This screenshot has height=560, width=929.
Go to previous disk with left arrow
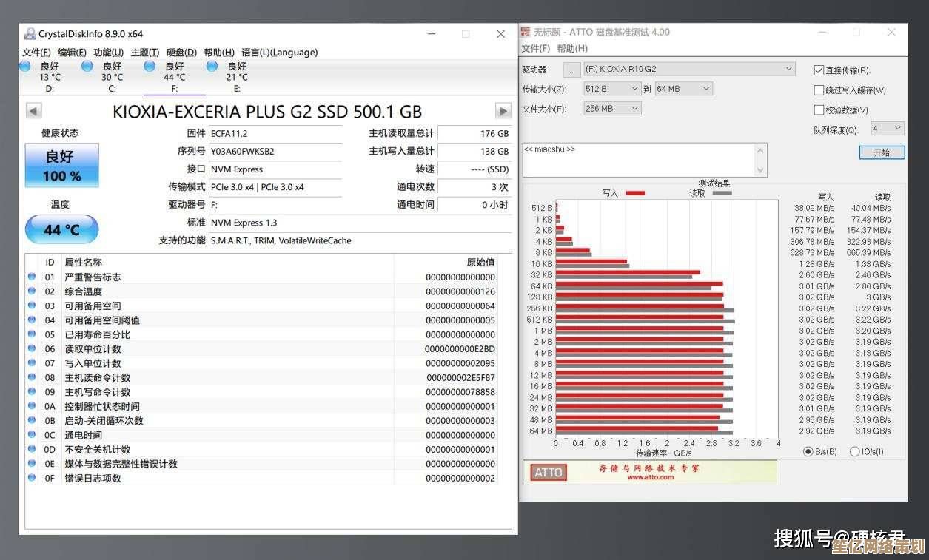click(x=33, y=111)
